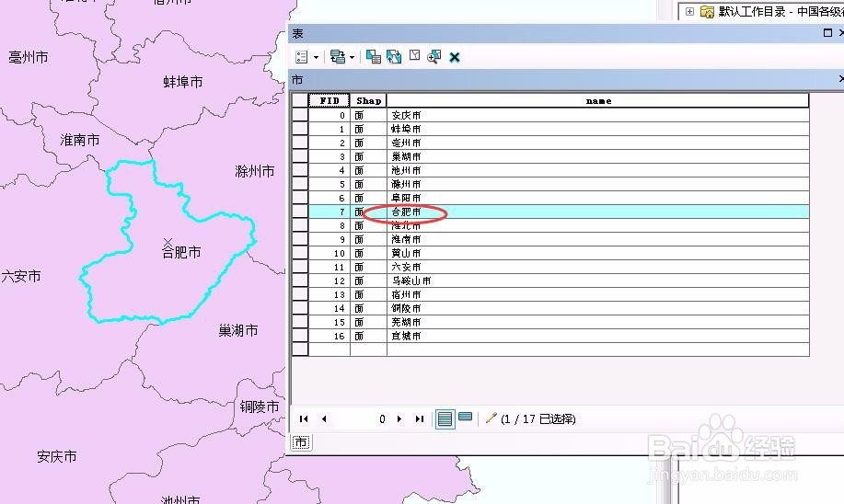Click the name cell 安庆市
The image size is (844, 504).
coord(598,115)
